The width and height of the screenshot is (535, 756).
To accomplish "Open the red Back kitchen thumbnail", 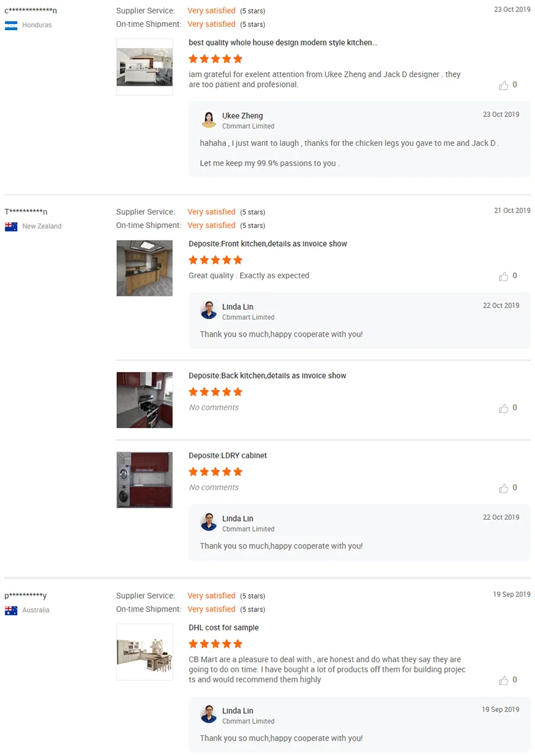I will [144, 399].
